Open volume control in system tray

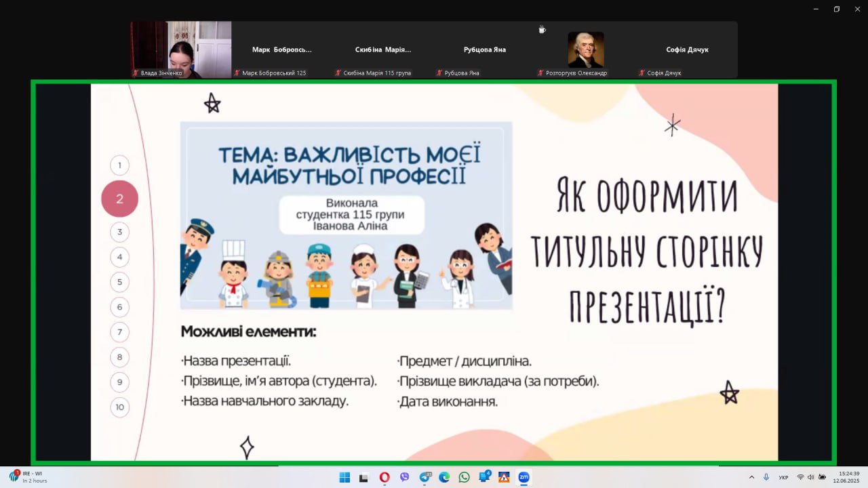810,477
